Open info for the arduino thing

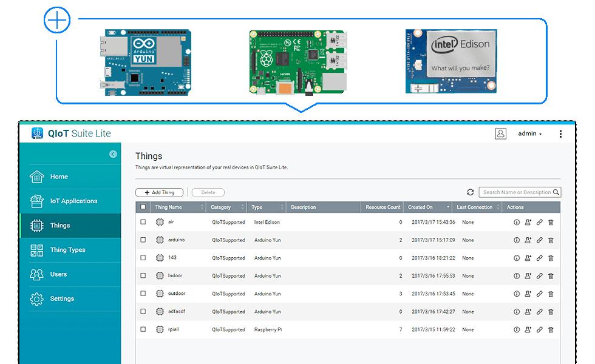pyautogui.click(x=517, y=240)
